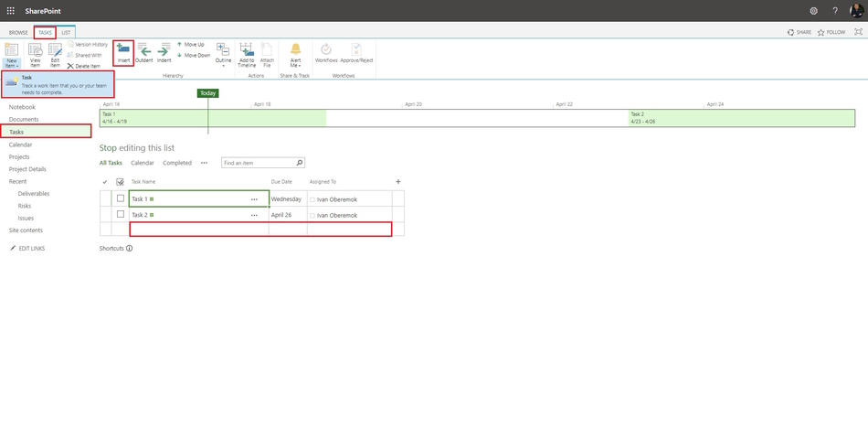Click Move Up in Hierarchy group

coord(190,44)
